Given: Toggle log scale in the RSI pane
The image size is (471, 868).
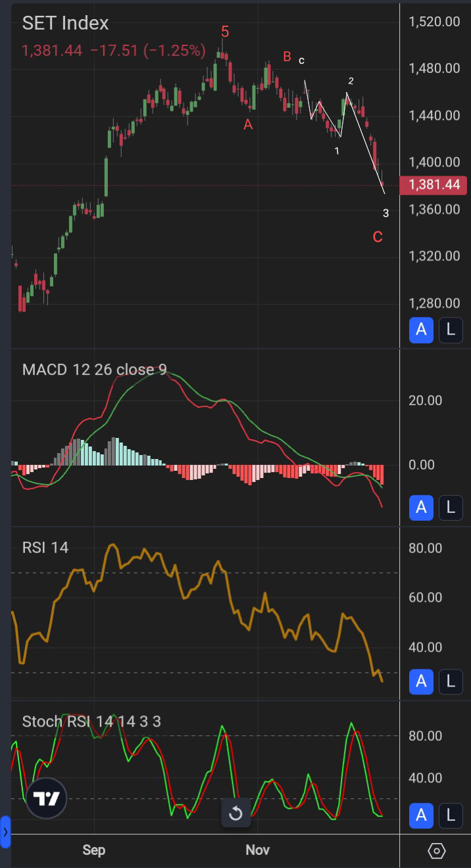Looking at the screenshot, I should tap(451, 681).
